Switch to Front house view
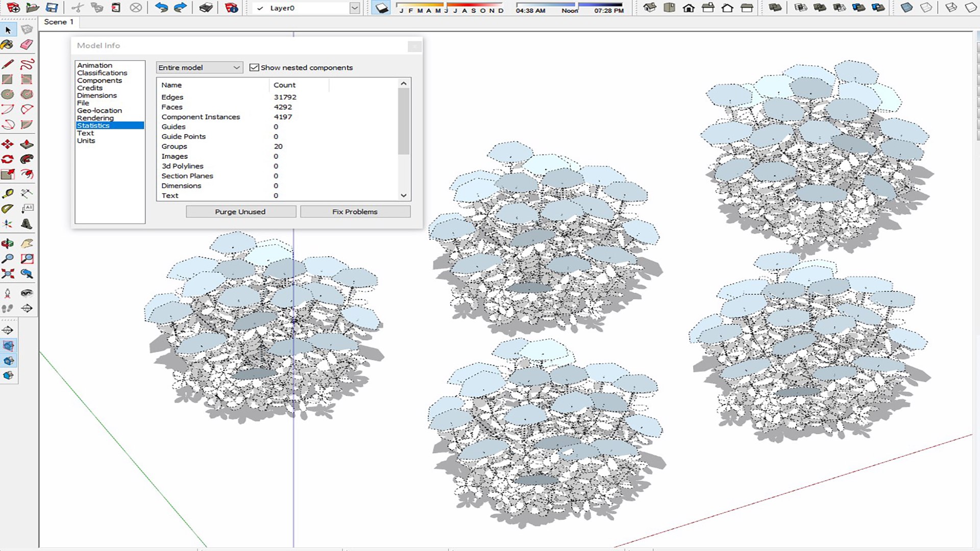Screen dimensions: 980x551 tap(689, 8)
